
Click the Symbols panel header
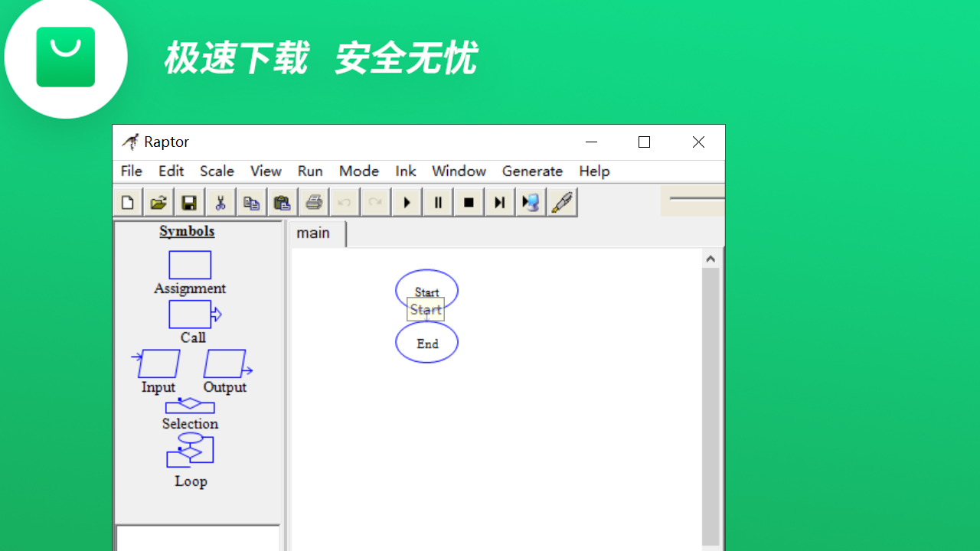186,230
